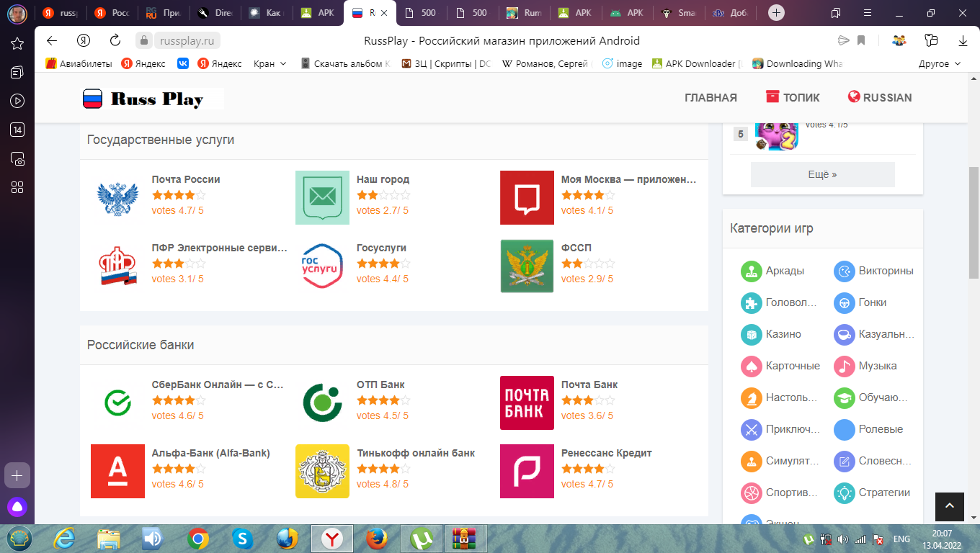This screenshot has height=553, width=980.
Task: Click the scroll-to-top arrow button
Action: tap(949, 506)
